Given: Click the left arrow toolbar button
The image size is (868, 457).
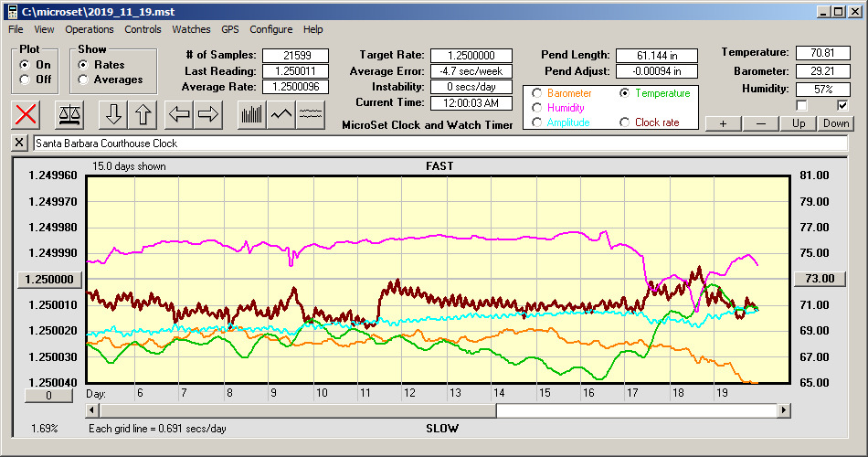Looking at the screenshot, I should point(179,114).
